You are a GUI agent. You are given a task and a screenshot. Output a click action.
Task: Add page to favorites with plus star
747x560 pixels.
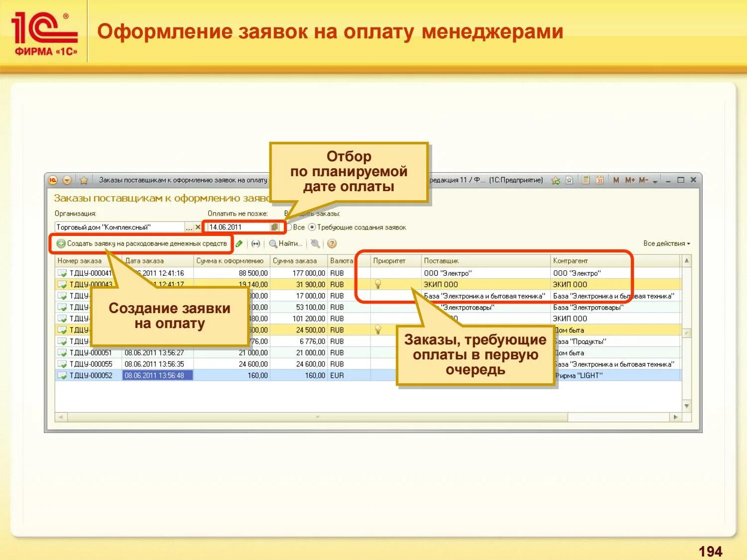[x=556, y=180]
